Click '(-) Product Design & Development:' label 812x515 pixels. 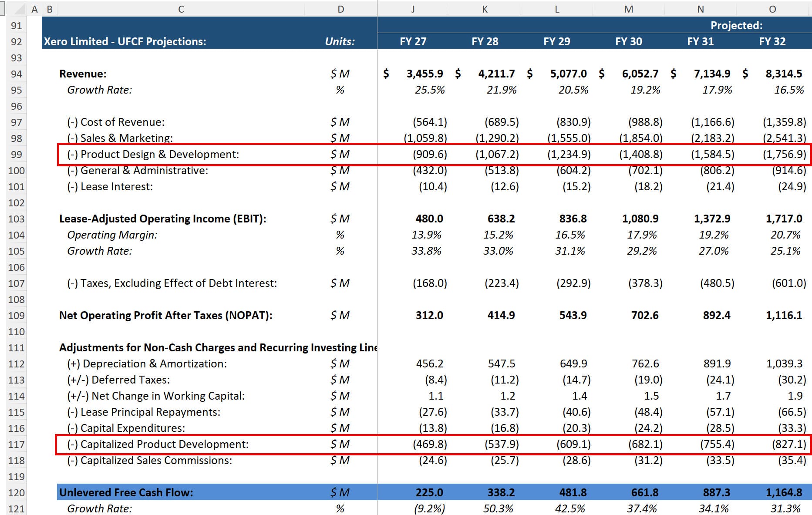click(x=153, y=155)
